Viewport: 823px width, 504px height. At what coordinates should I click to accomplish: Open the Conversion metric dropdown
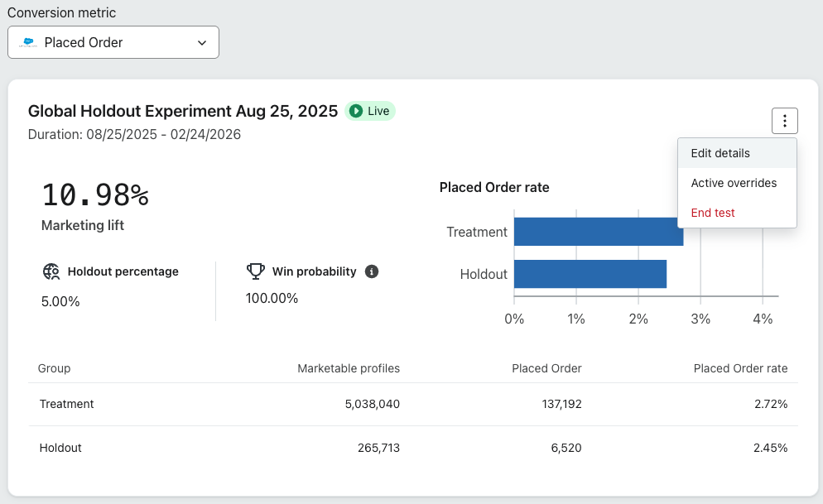[x=113, y=42]
